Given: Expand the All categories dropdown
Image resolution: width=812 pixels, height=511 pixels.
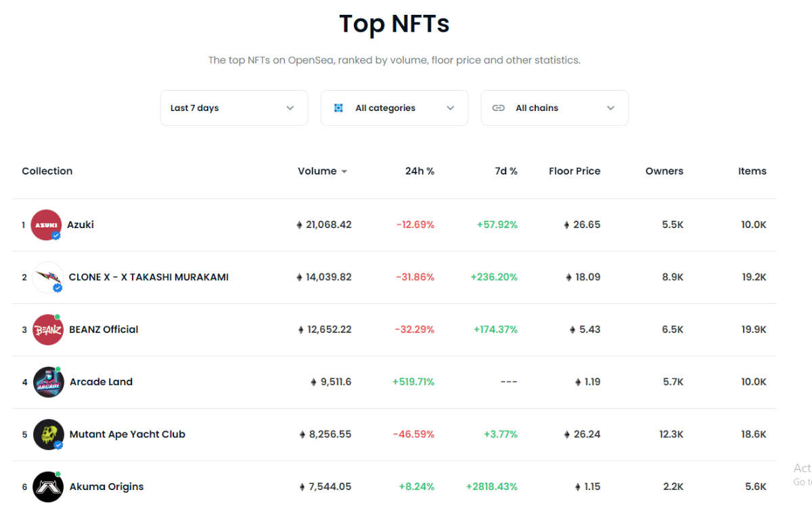Looking at the screenshot, I should (x=394, y=108).
